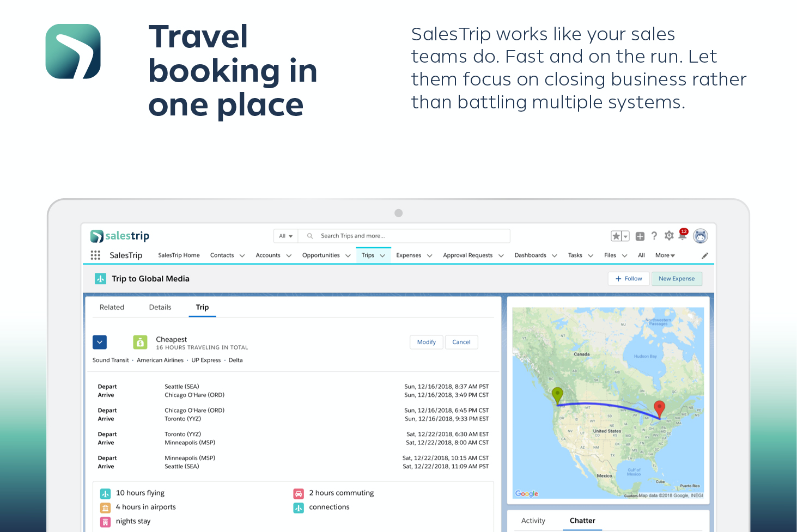The height and width of the screenshot is (532, 797).
Task: Click the connections plane icon
Action: click(x=299, y=508)
